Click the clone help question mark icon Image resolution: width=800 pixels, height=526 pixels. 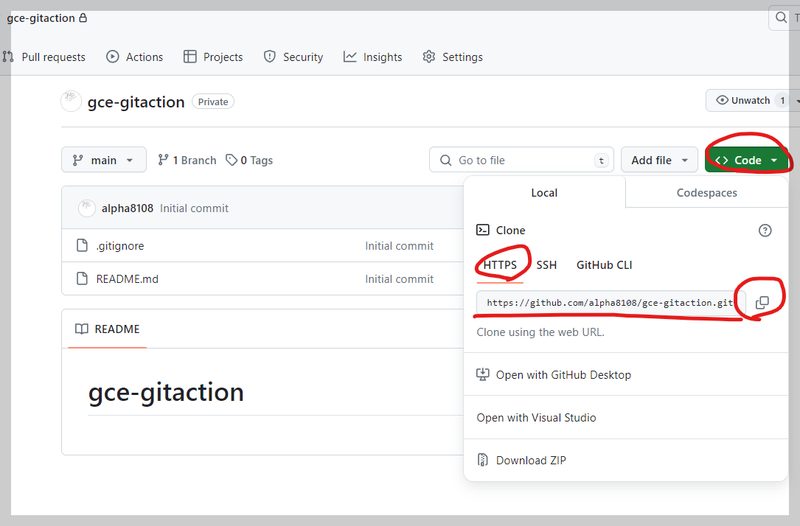click(x=765, y=231)
